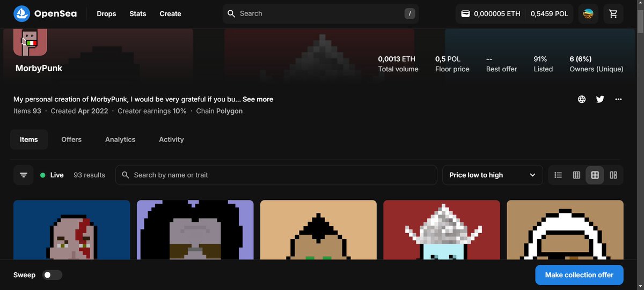Viewport: 644px width, 290px height.
Task: Switch to the Offers tab
Action: [x=71, y=139]
